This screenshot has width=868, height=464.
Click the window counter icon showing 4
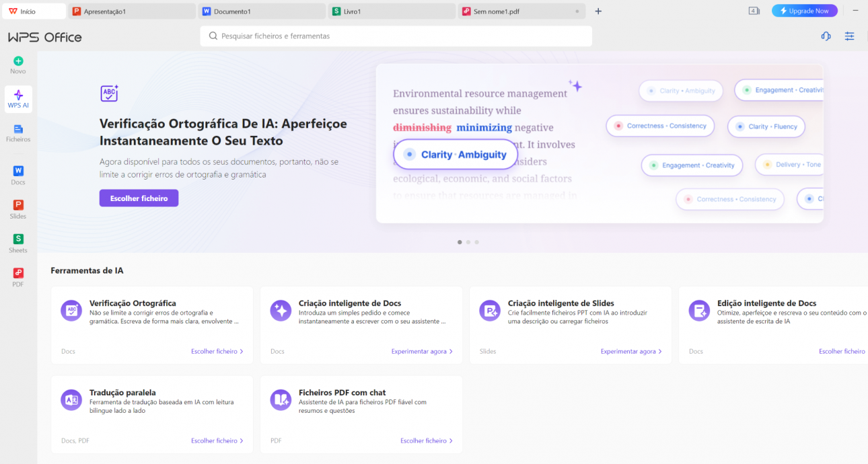coord(754,11)
